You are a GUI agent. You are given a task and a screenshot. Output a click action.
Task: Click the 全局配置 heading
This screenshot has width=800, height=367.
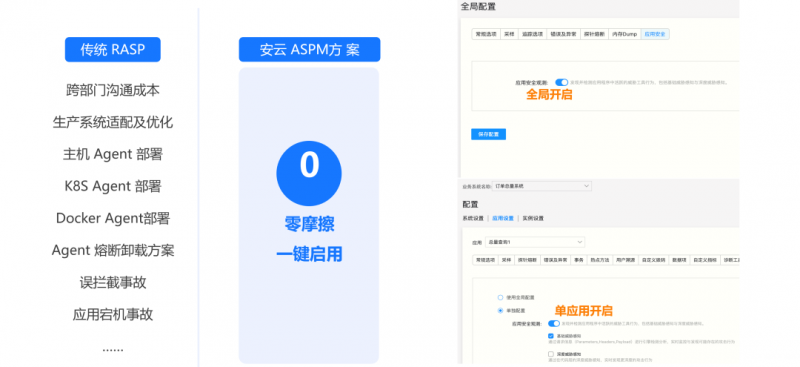(478, 7)
